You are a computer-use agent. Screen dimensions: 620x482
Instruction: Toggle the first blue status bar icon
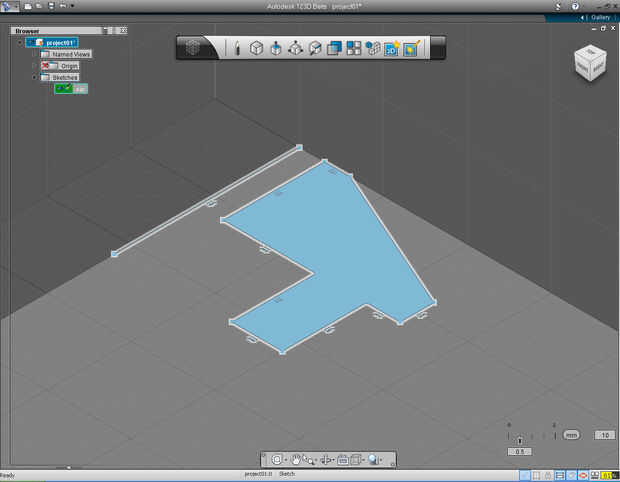tap(524, 476)
